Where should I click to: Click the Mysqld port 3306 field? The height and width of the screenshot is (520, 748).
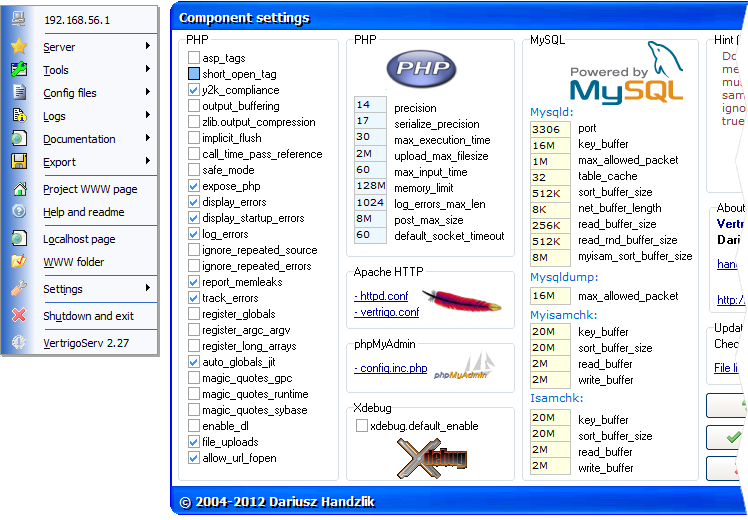point(550,129)
